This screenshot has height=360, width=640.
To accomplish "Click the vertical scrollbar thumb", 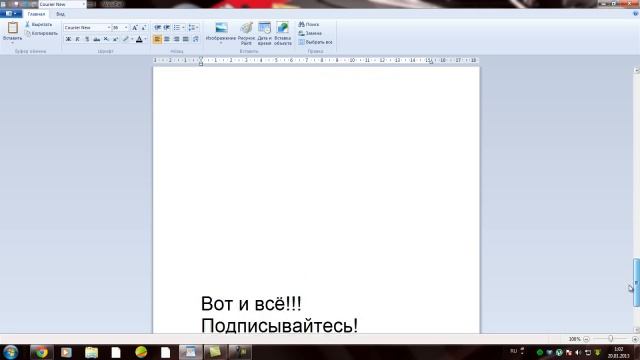I will click(636, 282).
